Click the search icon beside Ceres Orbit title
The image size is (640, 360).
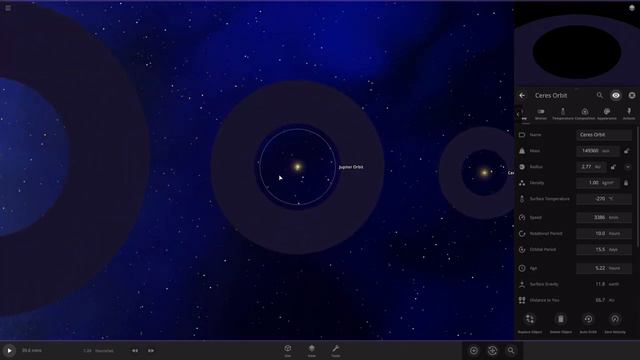pyautogui.click(x=600, y=96)
